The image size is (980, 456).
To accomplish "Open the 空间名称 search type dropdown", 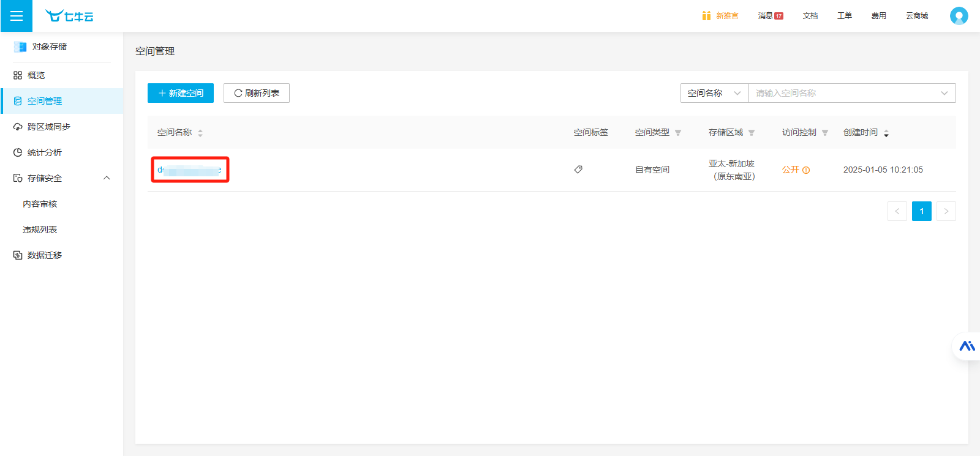I will tap(714, 93).
